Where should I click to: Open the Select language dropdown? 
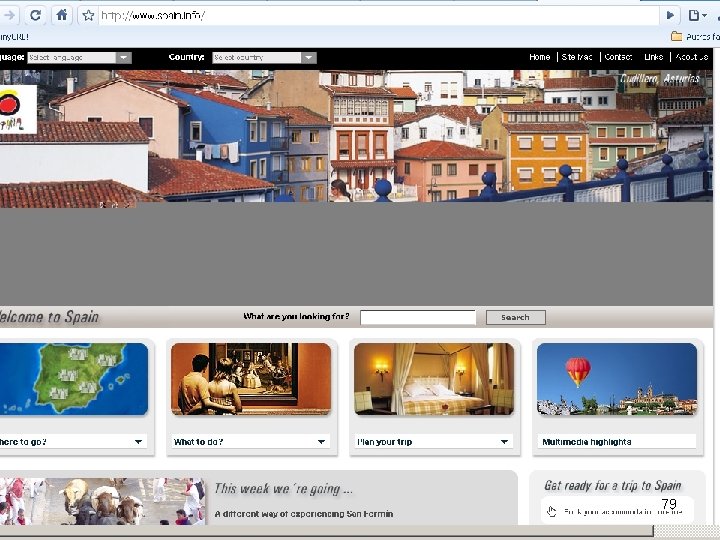tap(79, 57)
